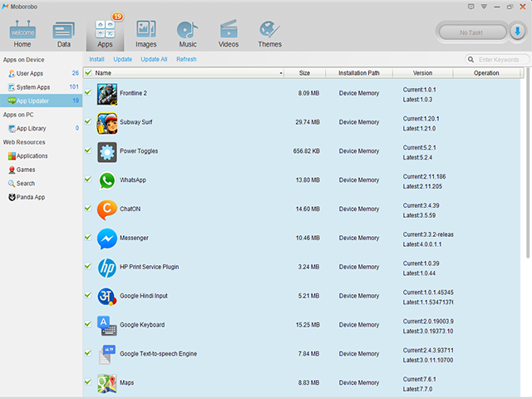Open the Home welcome section
The image size is (532, 399).
point(22,34)
